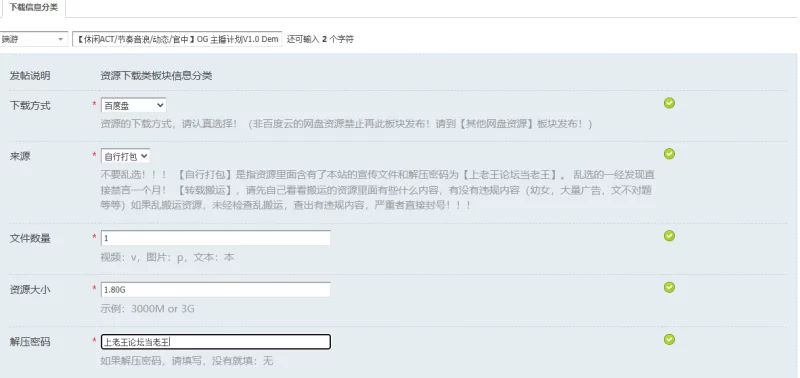Click the green checkmark for 文件数量
This screenshot has width=800, height=378.
(669, 236)
